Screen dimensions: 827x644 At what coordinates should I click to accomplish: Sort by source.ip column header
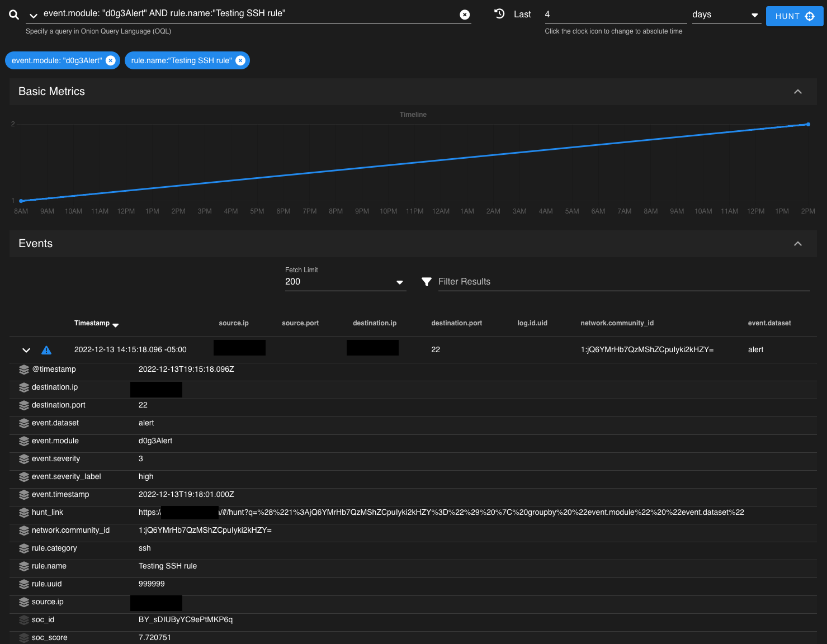pyautogui.click(x=234, y=323)
